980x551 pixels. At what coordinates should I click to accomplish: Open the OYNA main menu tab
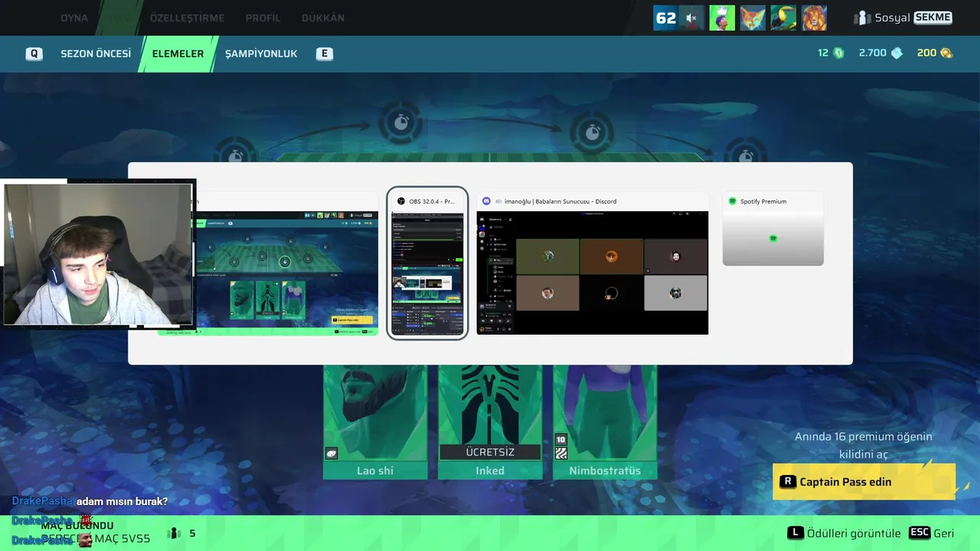74,18
